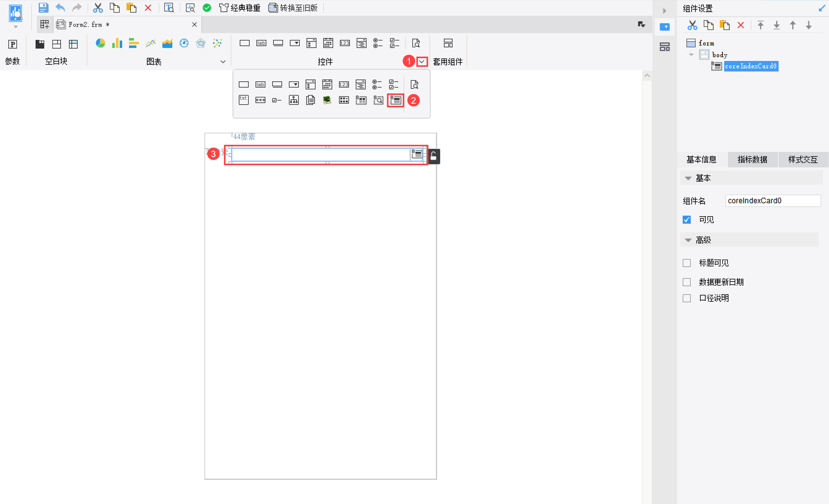Expand the 图表 chart dropdown arrow
This screenshot has width=829, height=504.
(223, 62)
